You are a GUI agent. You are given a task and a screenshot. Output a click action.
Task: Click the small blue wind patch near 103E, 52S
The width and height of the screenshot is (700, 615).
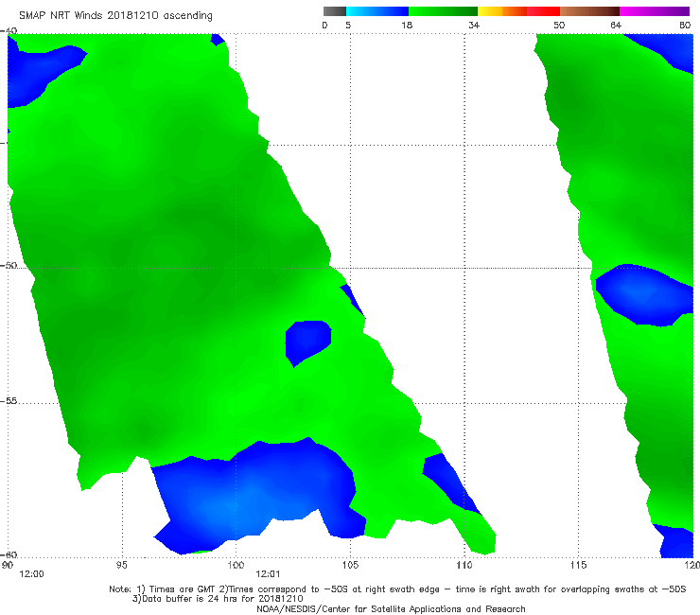click(x=307, y=343)
